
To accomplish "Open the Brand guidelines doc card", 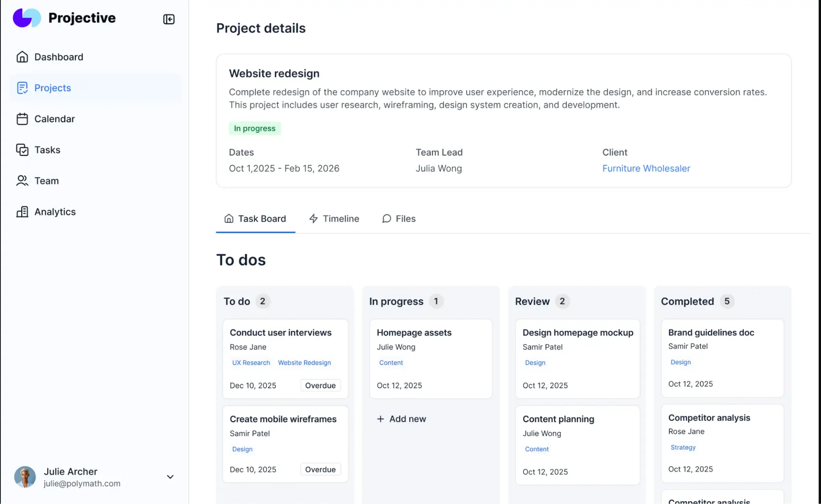I will pyautogui.click(x=722, y=358).
